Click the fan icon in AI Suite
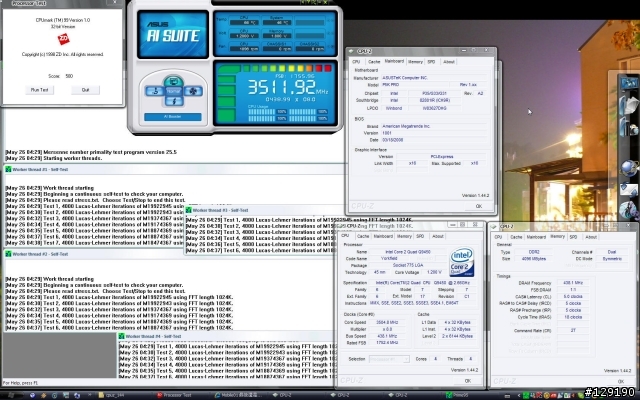 (x=193, y=91)
